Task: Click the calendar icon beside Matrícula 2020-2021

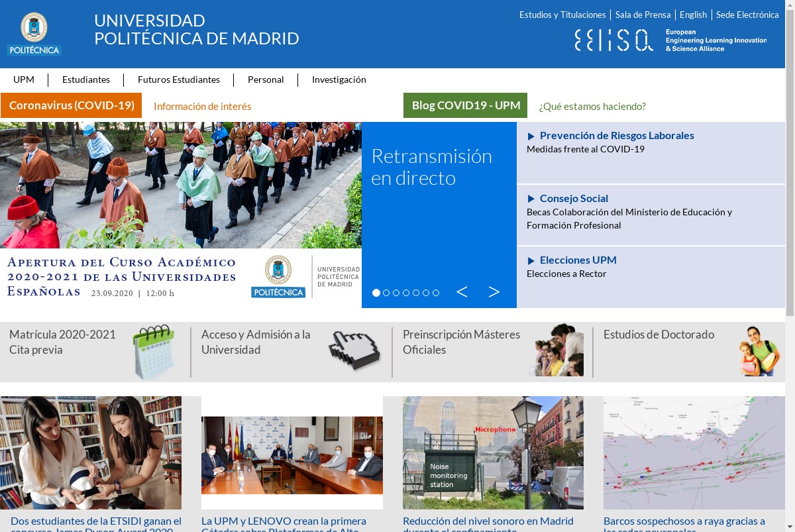Action: click(x=154, y=352)
